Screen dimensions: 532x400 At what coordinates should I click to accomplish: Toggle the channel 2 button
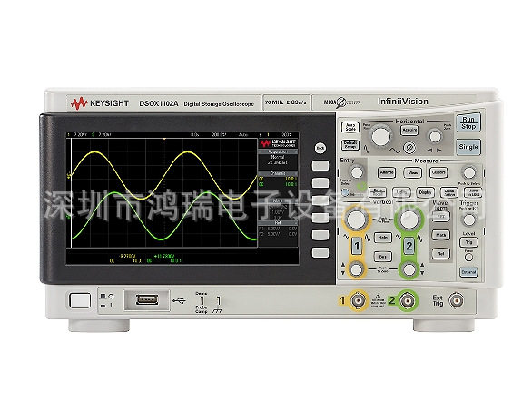click(x=409, y=245)
